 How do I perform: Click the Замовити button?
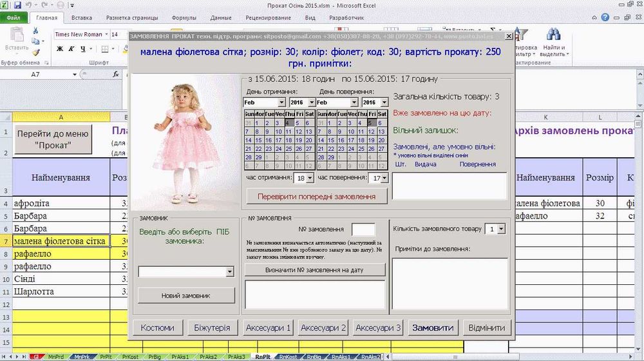click(433, 327)
